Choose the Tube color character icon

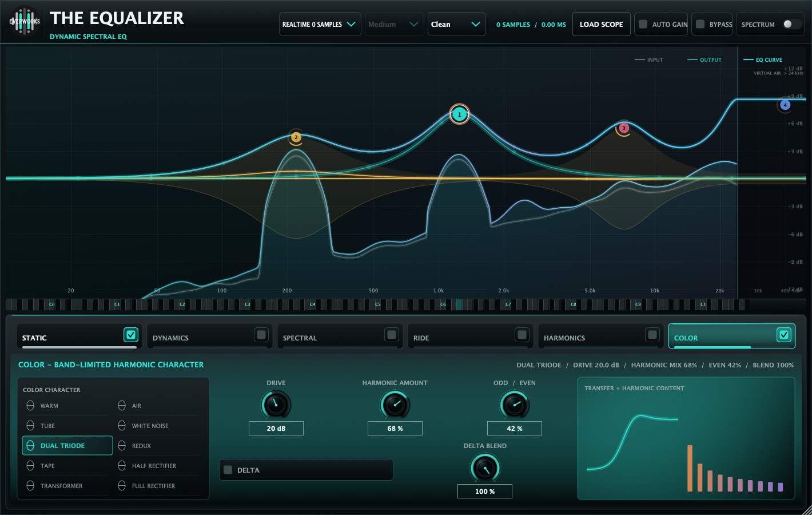pos(30,426)
